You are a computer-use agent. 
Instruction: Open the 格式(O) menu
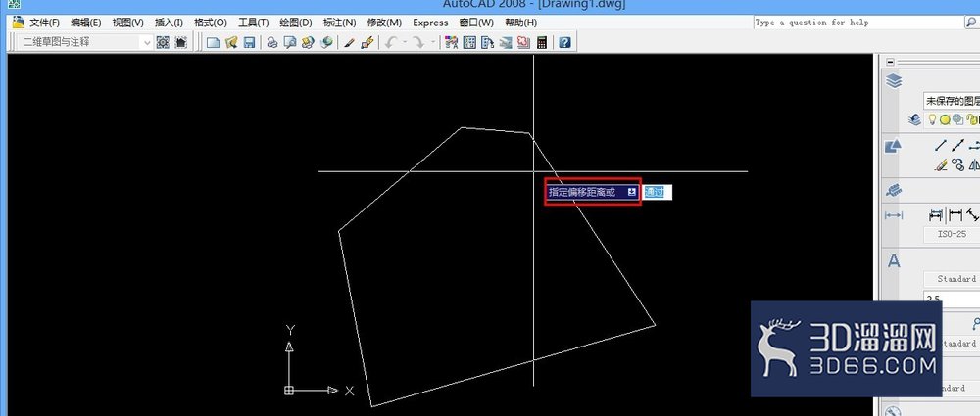click(x=211, y=22)
